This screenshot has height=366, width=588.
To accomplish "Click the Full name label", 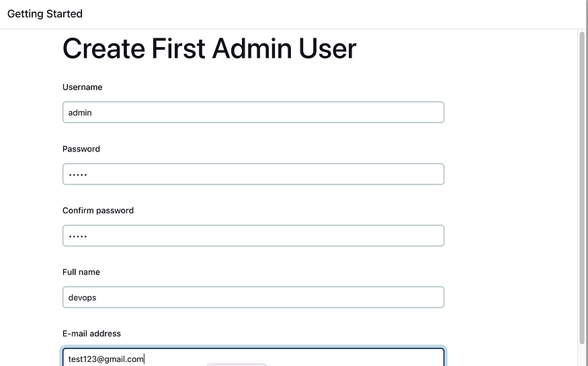I will [x=81, y=272].
